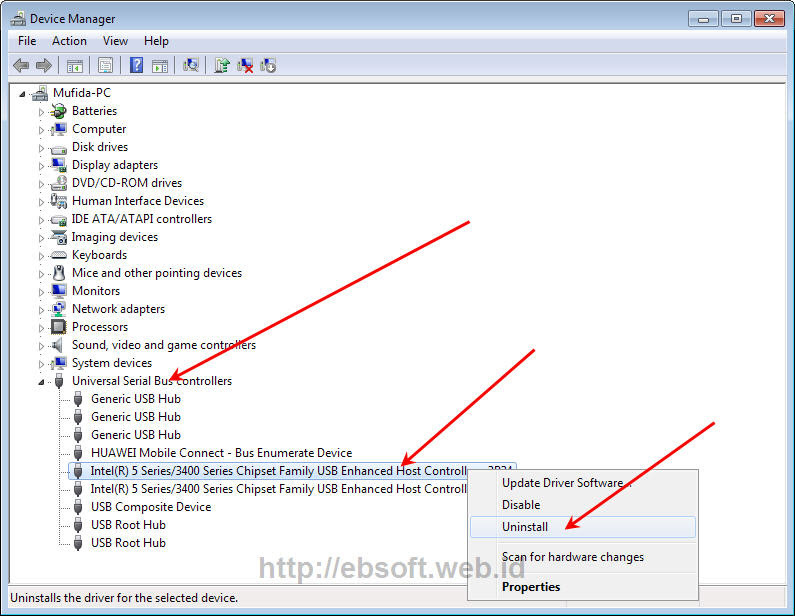This screenshot has width=795, height=616.
Task: Click the Mice and other pointing devices icon
Action: 59,273
